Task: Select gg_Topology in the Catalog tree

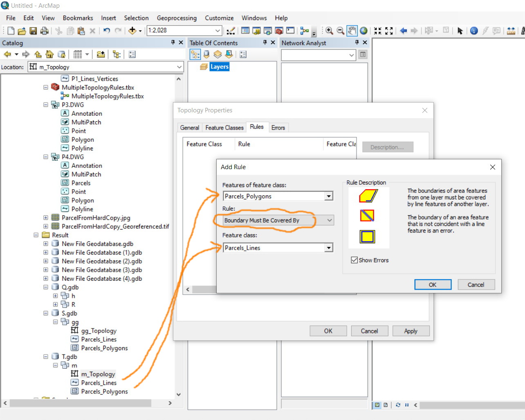Action: [x=99, y=331]
